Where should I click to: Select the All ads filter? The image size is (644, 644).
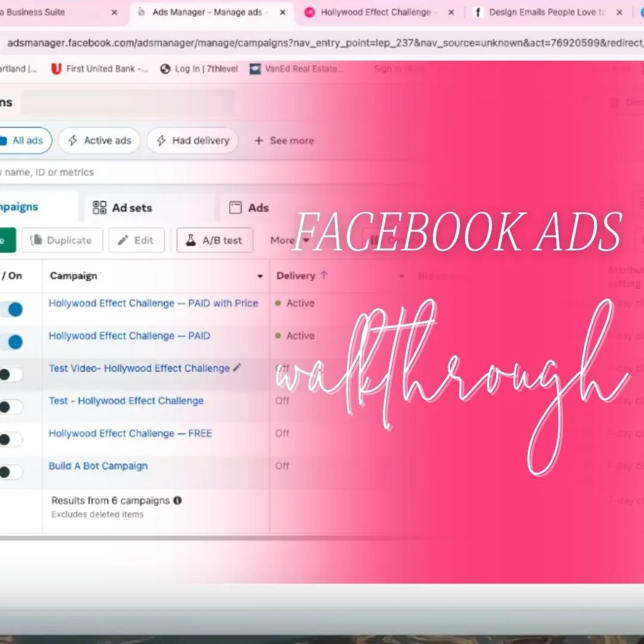(26, 141)
